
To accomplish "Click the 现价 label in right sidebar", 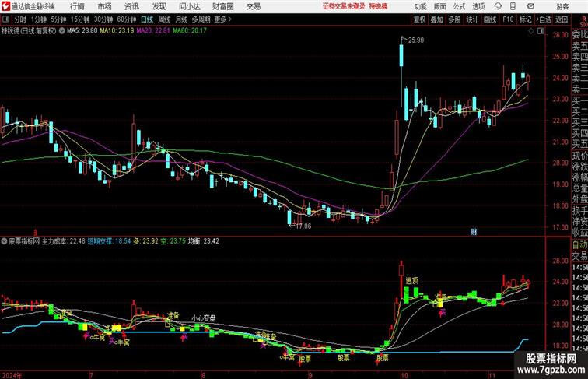I will [x=579, y=156].
